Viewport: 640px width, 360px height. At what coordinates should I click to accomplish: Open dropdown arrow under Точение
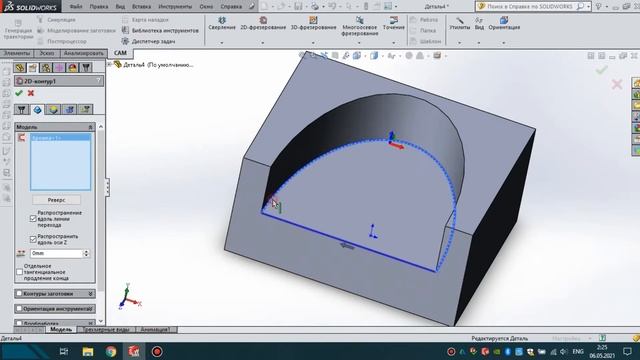(x=393, y=42)
